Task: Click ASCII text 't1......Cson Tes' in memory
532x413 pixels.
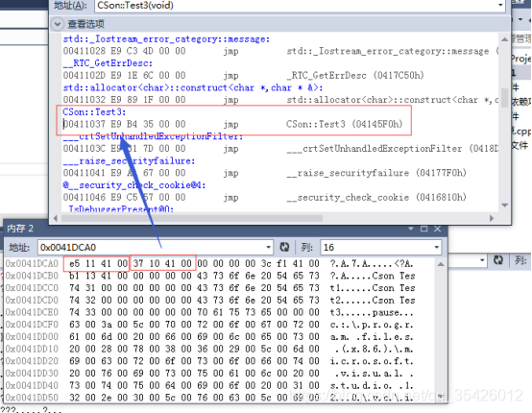Action: coord(373,288)
